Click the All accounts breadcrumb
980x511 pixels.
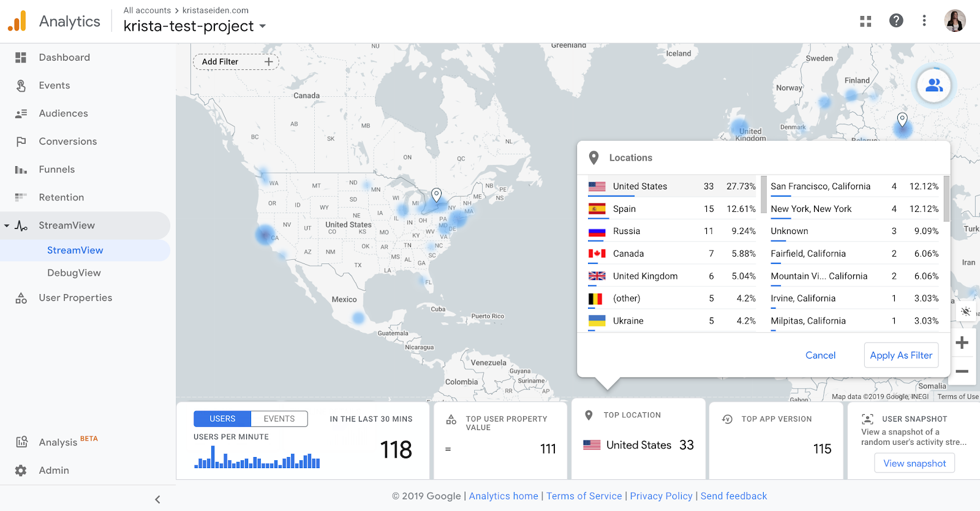pos(147,10)
